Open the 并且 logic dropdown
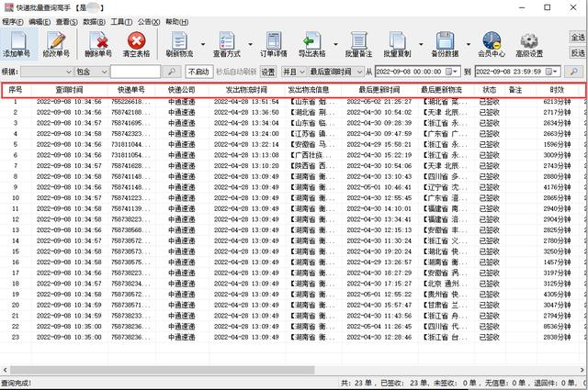The width and height of the screenshot is (588, 390). coord(294,72)
